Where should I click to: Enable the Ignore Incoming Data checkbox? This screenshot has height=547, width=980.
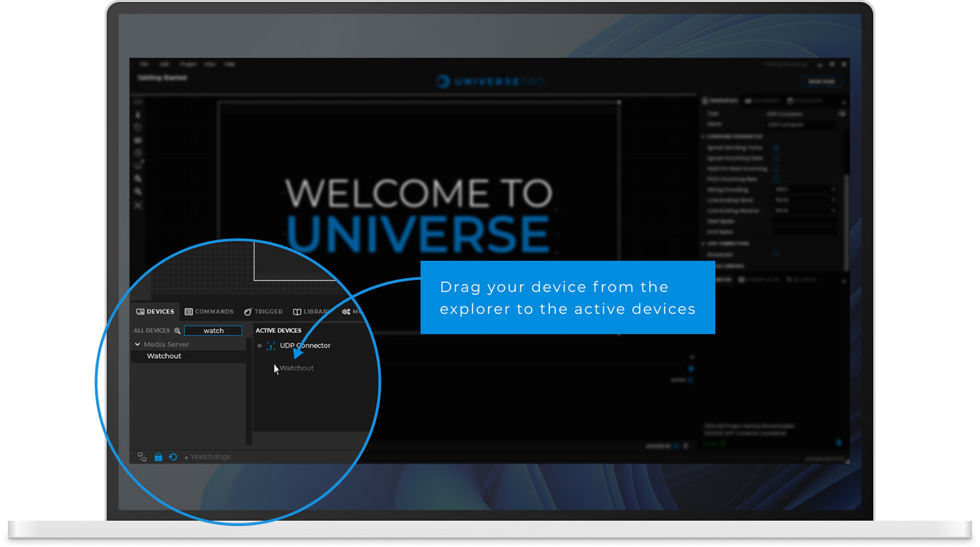776,158
